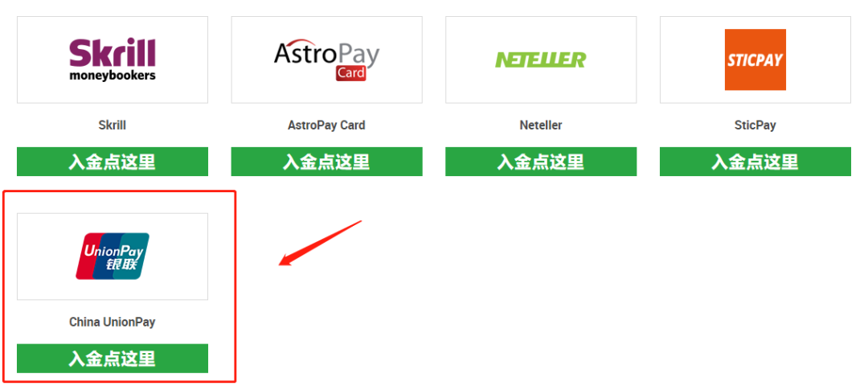Start deposit with SticPay green button
This screenshot has width=868, height=386.
755,162
